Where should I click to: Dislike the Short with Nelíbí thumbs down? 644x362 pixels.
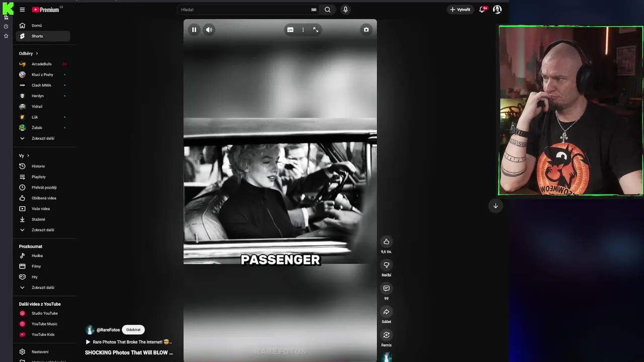pyautogui.click(x=386, y=265)
